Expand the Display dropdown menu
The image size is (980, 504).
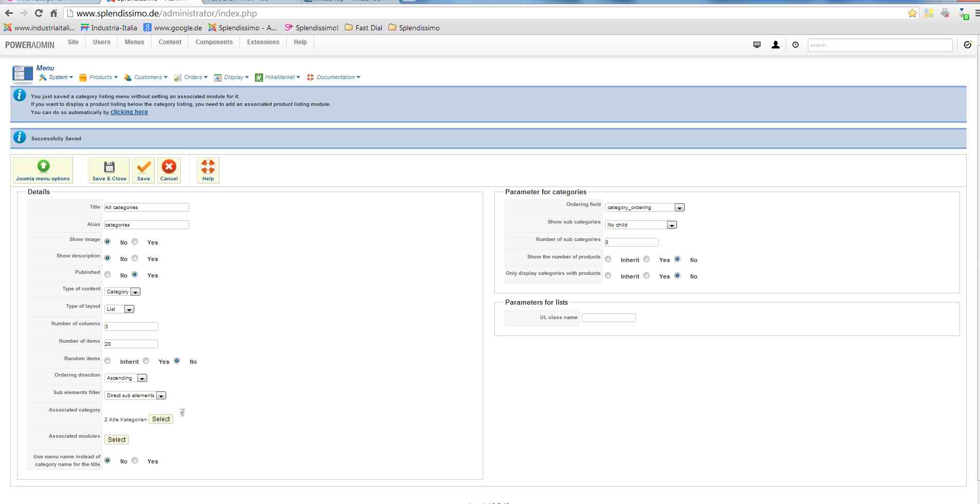pos(232,78)
